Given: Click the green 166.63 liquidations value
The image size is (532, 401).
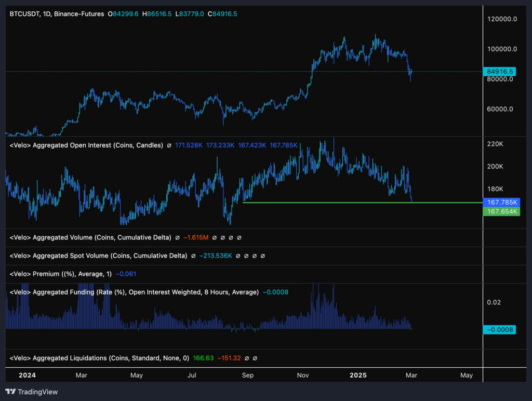Looking at the screenshot, I should pyautogui.click(x=203, y=358).
